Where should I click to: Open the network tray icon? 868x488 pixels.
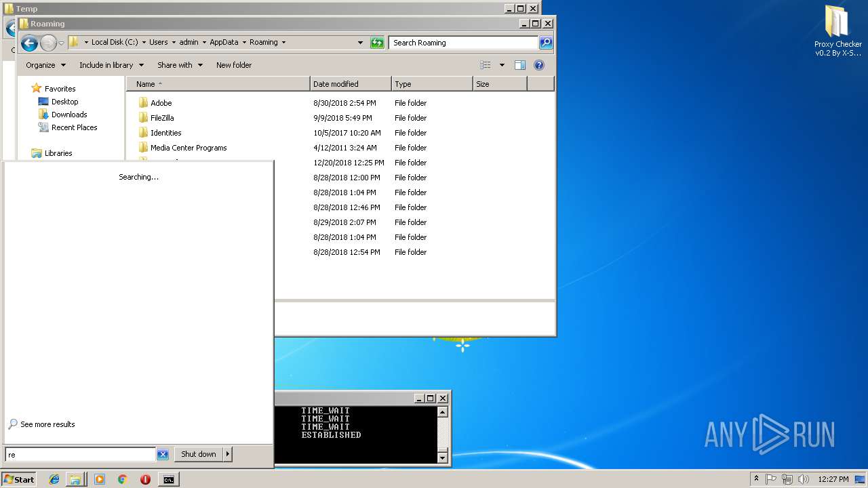click(787, 479)
